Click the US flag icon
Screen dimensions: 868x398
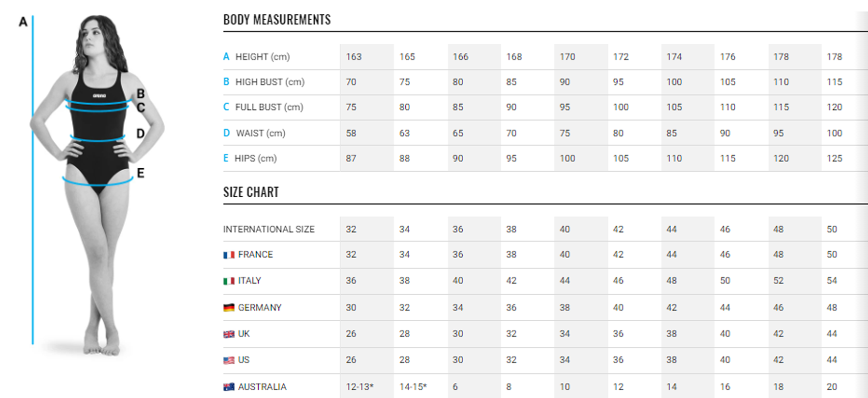coord(229,360)
